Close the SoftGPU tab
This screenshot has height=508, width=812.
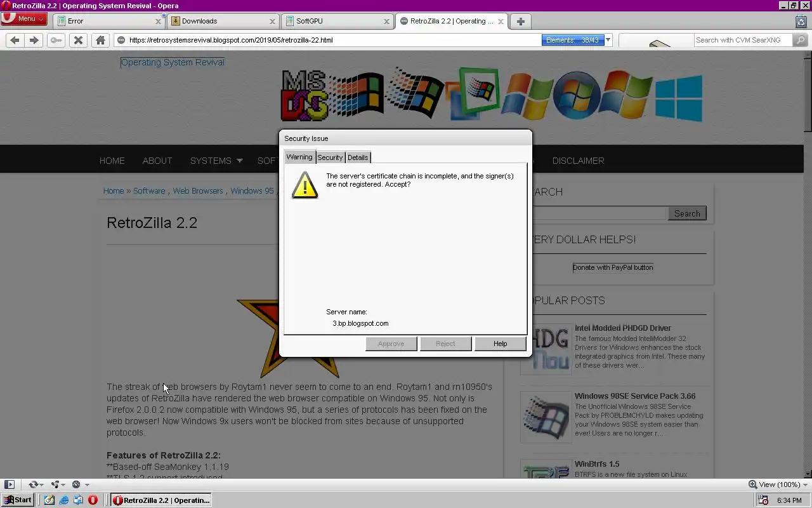386,21
